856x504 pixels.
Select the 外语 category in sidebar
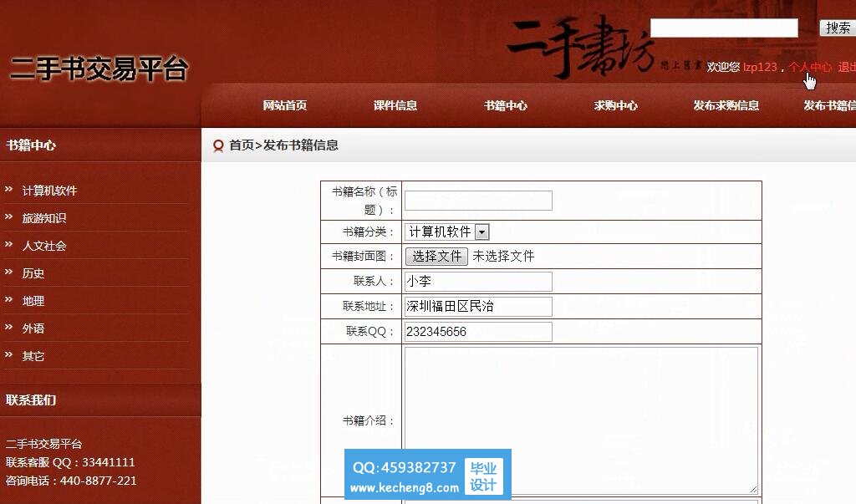[x=33, y=328]
